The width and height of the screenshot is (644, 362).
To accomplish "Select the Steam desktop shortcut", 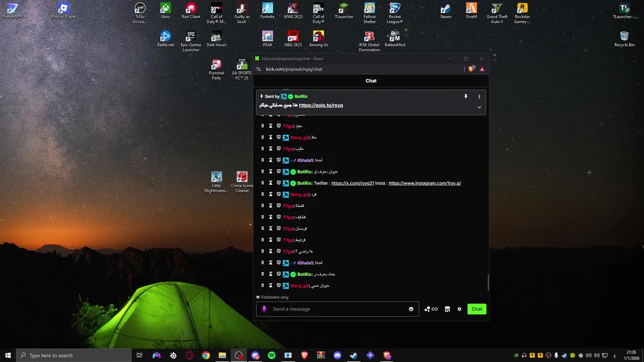I will pyautogui.click(x=446, y=11).
